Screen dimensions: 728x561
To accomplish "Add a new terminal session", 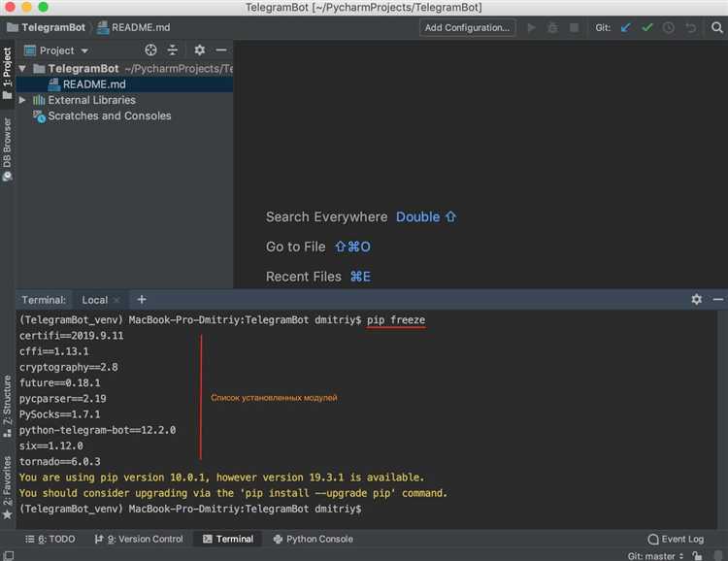I will point(142,300).
